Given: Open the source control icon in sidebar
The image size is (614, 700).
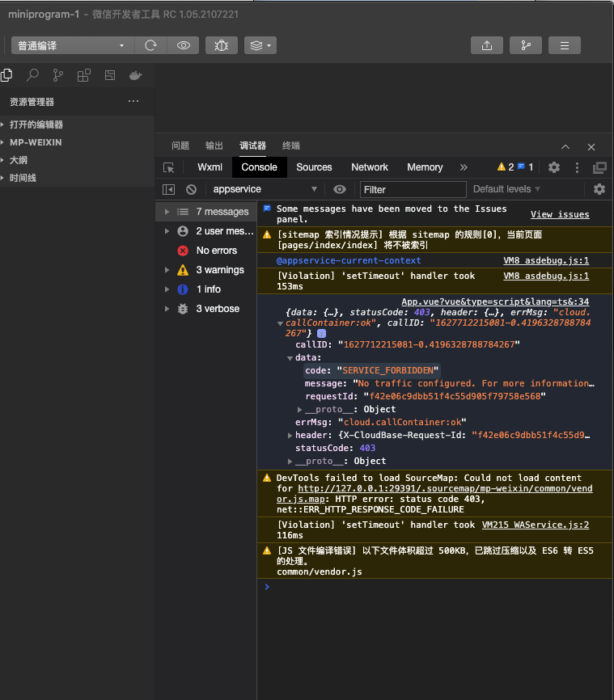Looking at the screenshot, I should [58, 75].
